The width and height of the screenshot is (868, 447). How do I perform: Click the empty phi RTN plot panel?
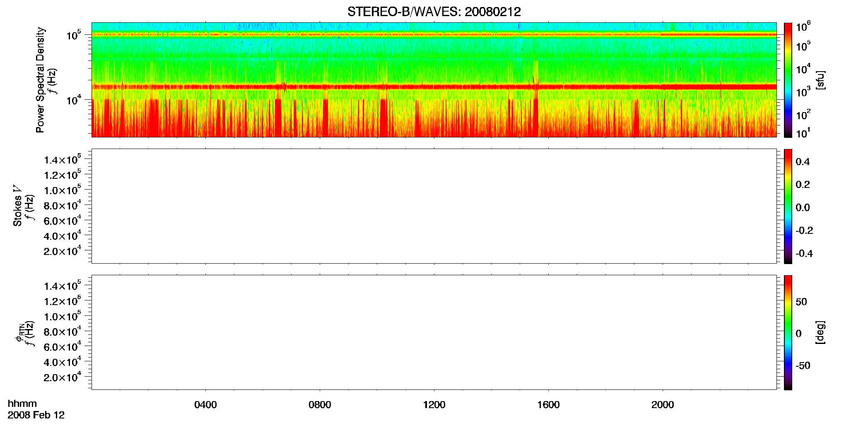click(434, 332)
